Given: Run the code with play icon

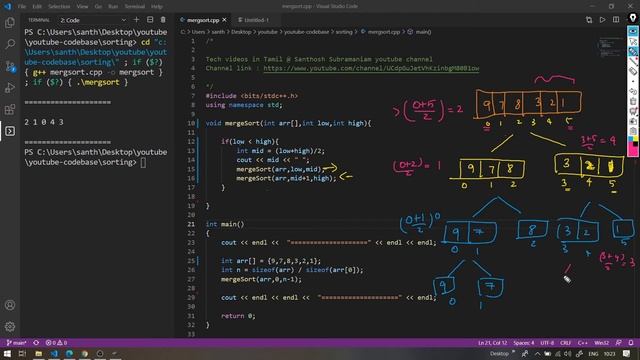Looking at the screenshot, I should click(x=602, y=20).
